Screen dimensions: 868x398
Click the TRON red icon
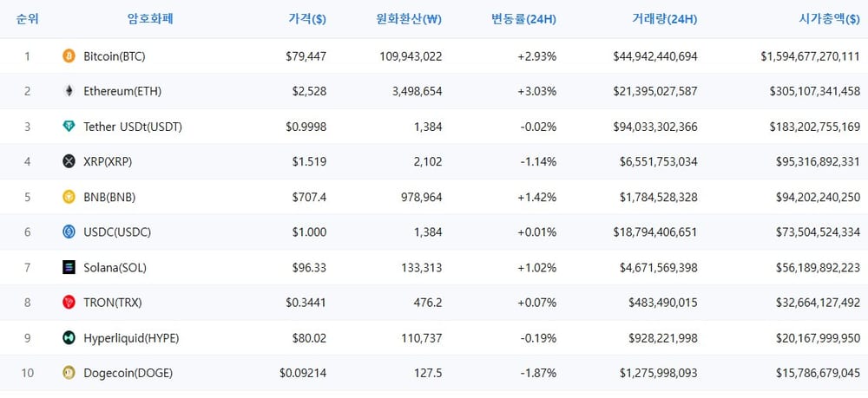(69, 303)
